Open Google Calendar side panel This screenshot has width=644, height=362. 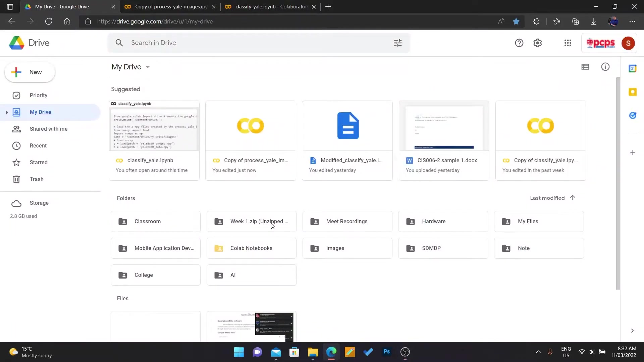tap(633, 69)
